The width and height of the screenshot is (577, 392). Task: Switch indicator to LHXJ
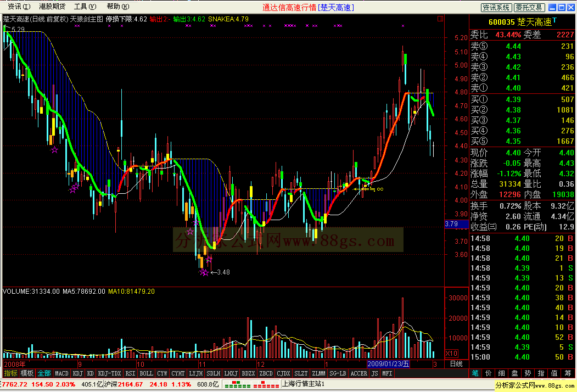pos(231,373)
